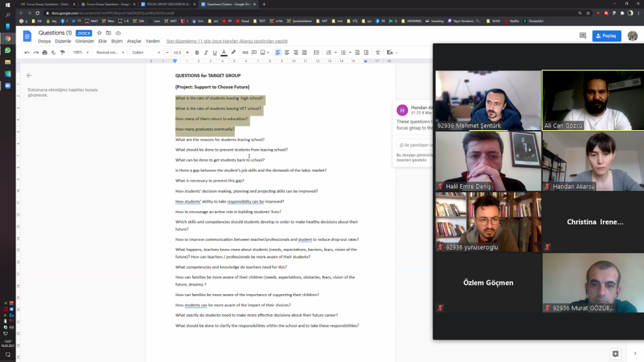Open the Araçlar menu
The image size is (644, 362).
pyautogui.click(x=134, y=41)
